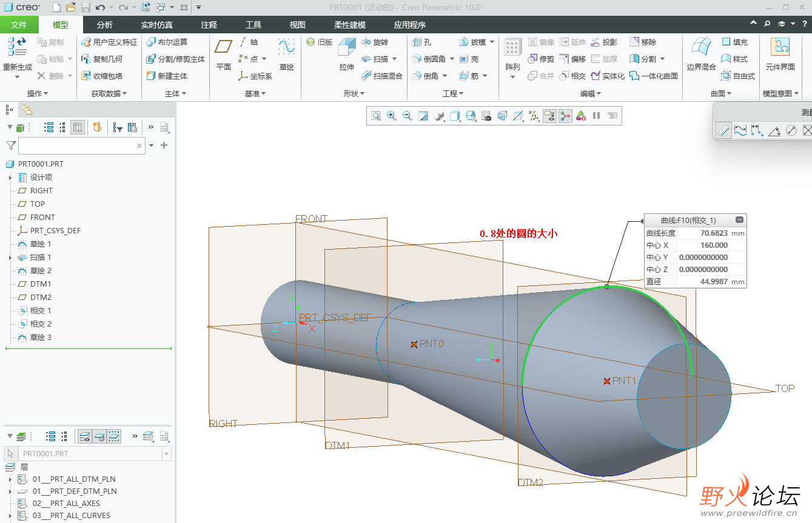Toggle datum display filters in graphics toolbar
The image size is (812, 523).
pos(534,116)
